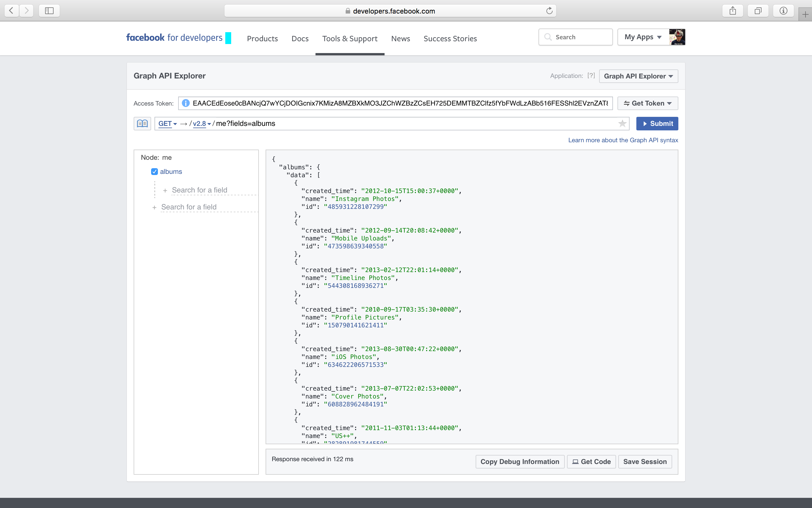Click the "Cover Photos" name value
Image resolution: width=812 pixels, height=508 pixels.
(x=357, y=397)
